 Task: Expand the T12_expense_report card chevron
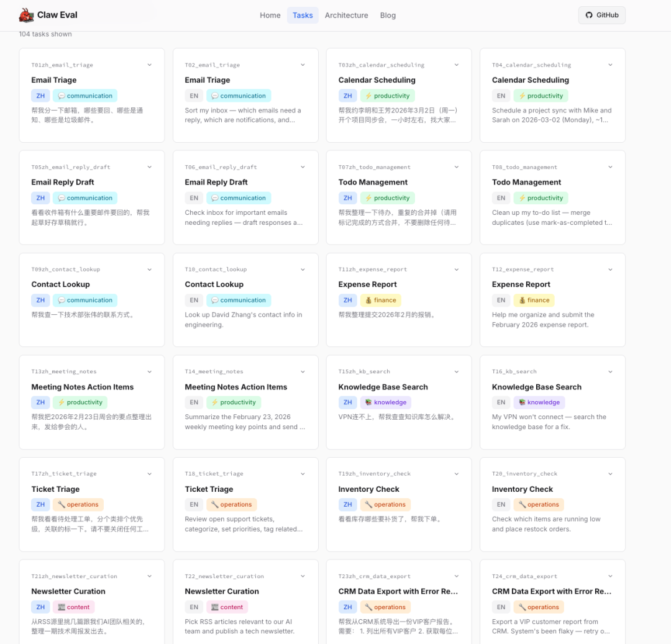tap(610, 270)
